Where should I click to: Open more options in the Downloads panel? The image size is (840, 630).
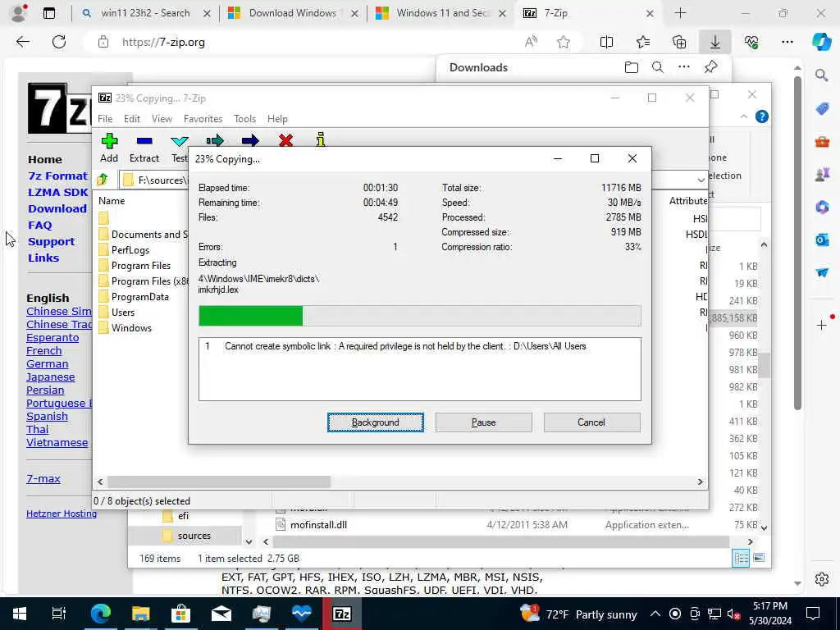[684, 67]
